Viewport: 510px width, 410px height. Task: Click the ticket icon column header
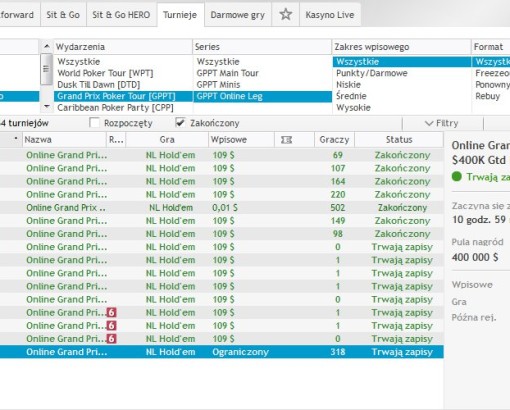click(286, 140)
